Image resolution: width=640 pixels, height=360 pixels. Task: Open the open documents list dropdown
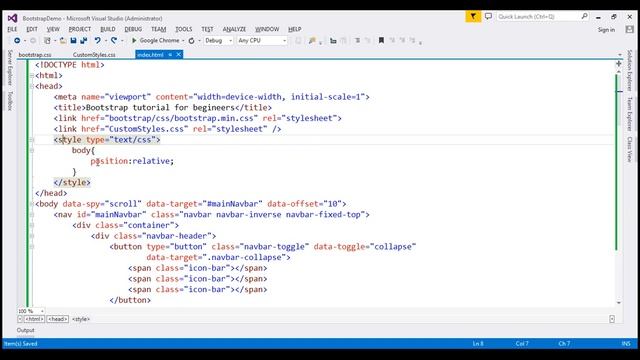click(x=620, y=55)
